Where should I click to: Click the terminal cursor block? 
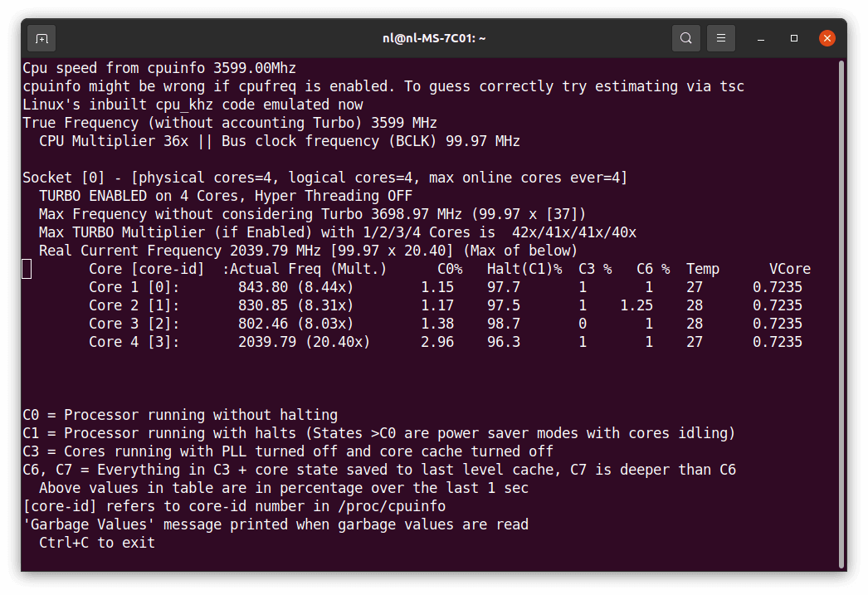27,269
